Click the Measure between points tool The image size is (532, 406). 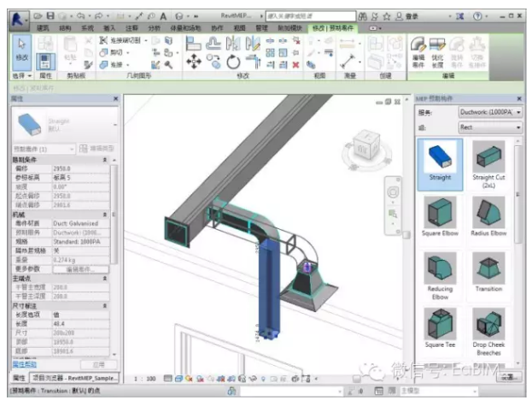pyautogui.click(x=348, y=43)
